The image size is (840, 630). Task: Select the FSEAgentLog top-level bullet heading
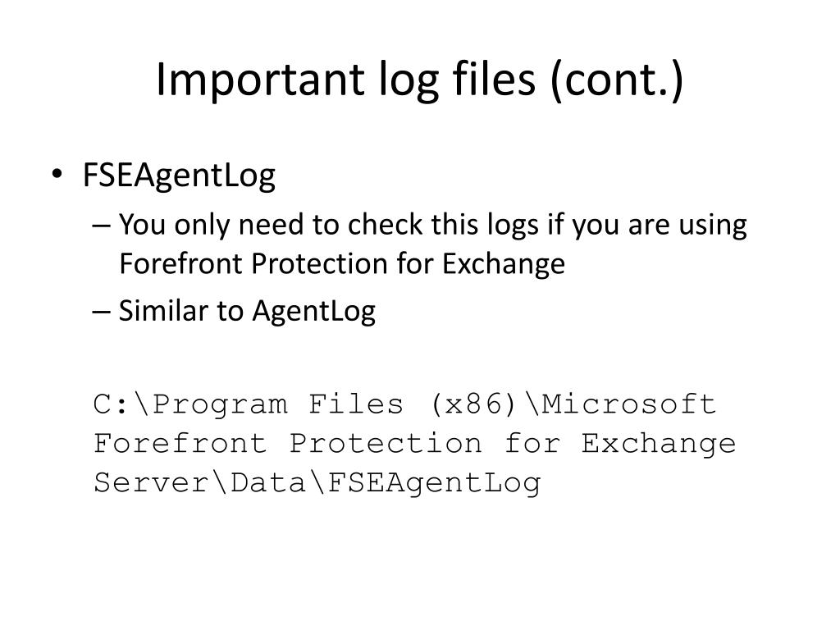[179, 176]
